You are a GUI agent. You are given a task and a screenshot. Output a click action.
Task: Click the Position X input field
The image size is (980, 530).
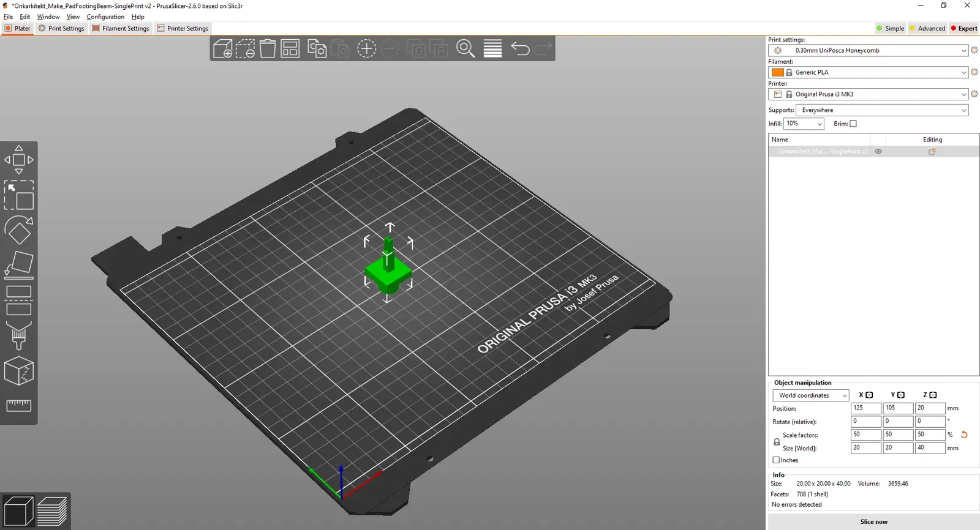tap(866, 408)
